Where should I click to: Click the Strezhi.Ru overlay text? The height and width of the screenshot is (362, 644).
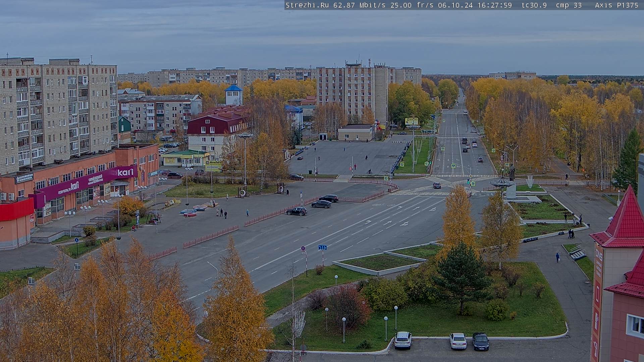(307, 5)
